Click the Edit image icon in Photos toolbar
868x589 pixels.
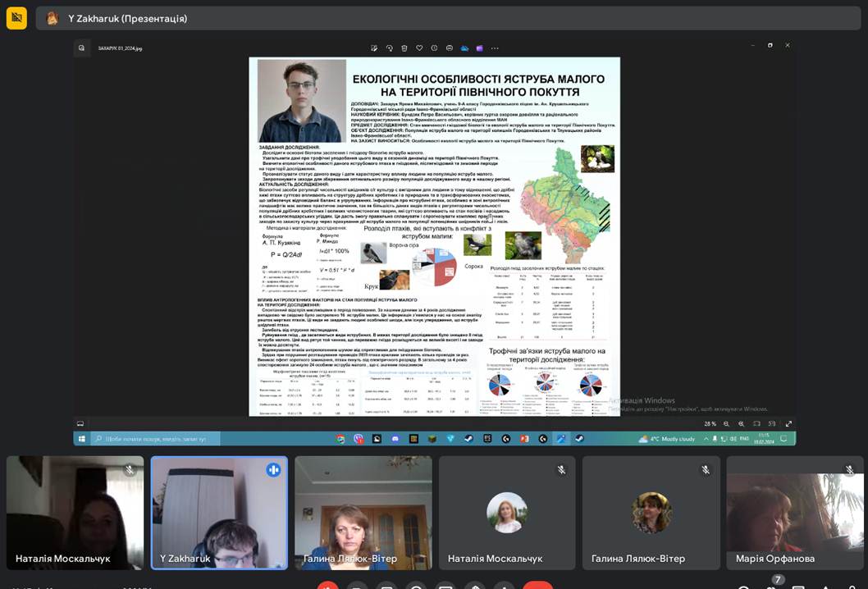click(374, 48)
